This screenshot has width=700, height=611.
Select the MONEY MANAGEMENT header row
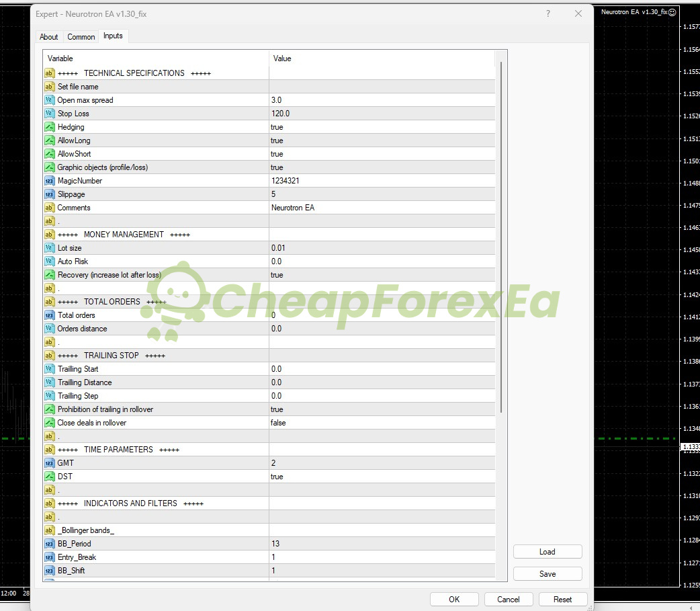(269, 235)
